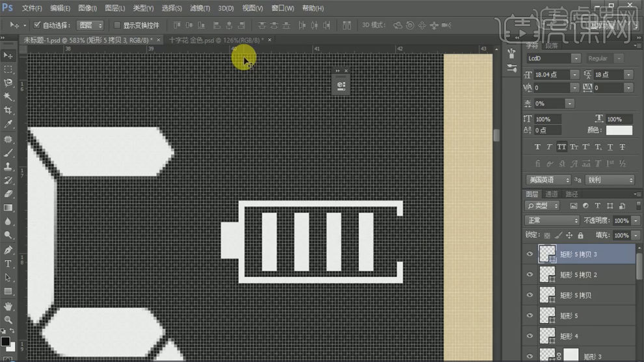Open the 窗口(W) menu

click(282, 8)
